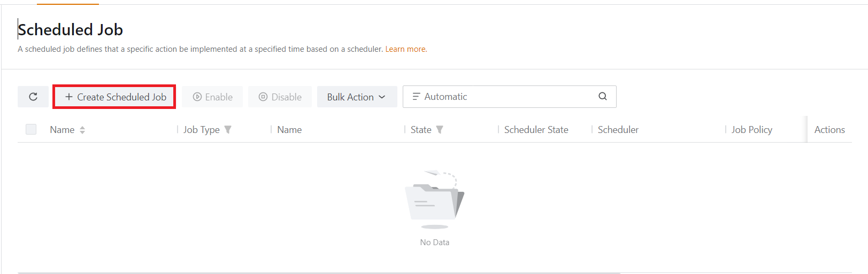Click the filter lines icon in search box
Screen dimensions: 868x274
tap(416, 97)
